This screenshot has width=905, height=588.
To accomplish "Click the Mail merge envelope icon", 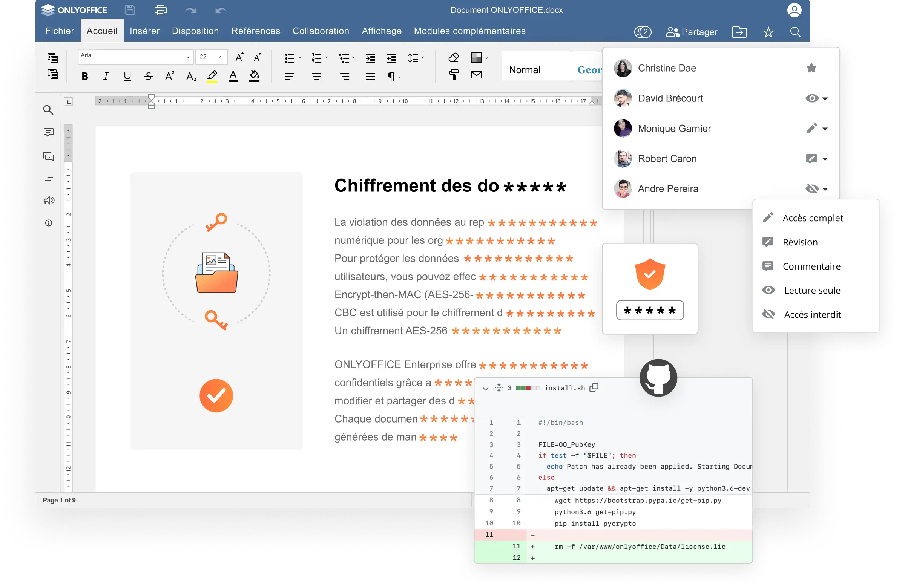I will [477, 75].
